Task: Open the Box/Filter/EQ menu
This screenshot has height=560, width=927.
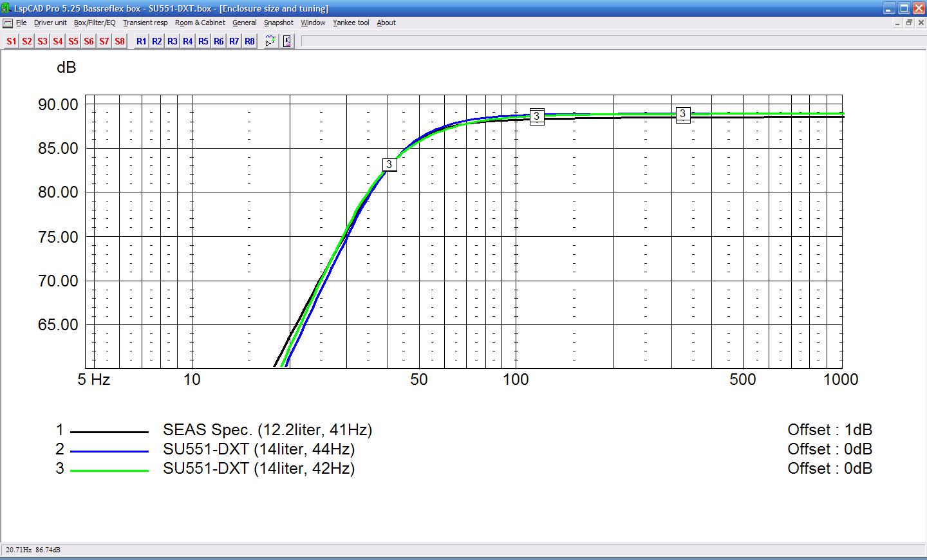Action: pyautogui.click(x=95, y=23)
